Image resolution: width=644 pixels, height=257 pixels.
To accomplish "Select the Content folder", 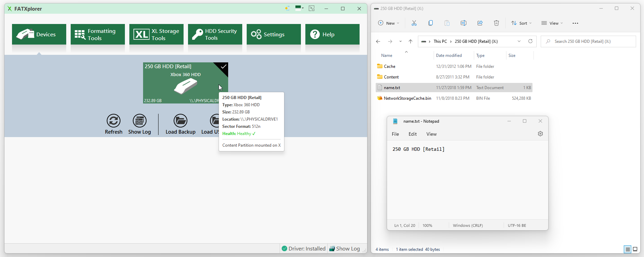I will (454, 77).
